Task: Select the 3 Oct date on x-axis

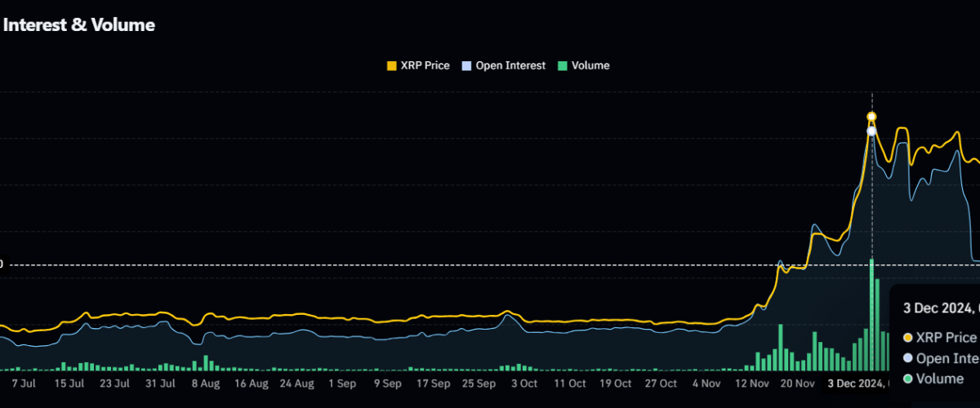Action: click(x=524, y=383)
